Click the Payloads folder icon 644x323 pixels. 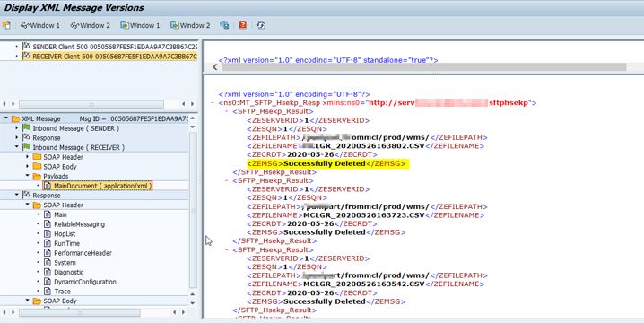point(37,176)
